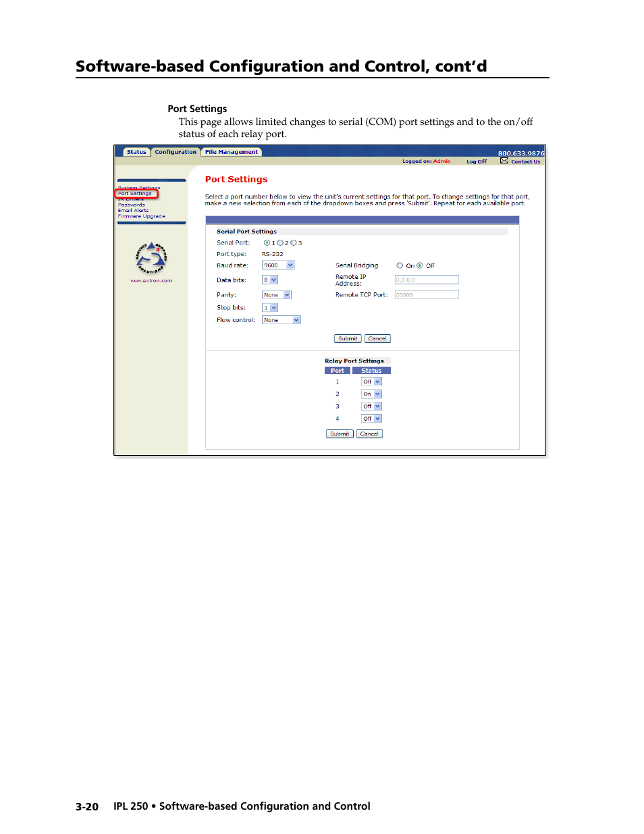Open Email Alerts in the sidebar
This screenshot has width=644, height=834.
(133, 211)
